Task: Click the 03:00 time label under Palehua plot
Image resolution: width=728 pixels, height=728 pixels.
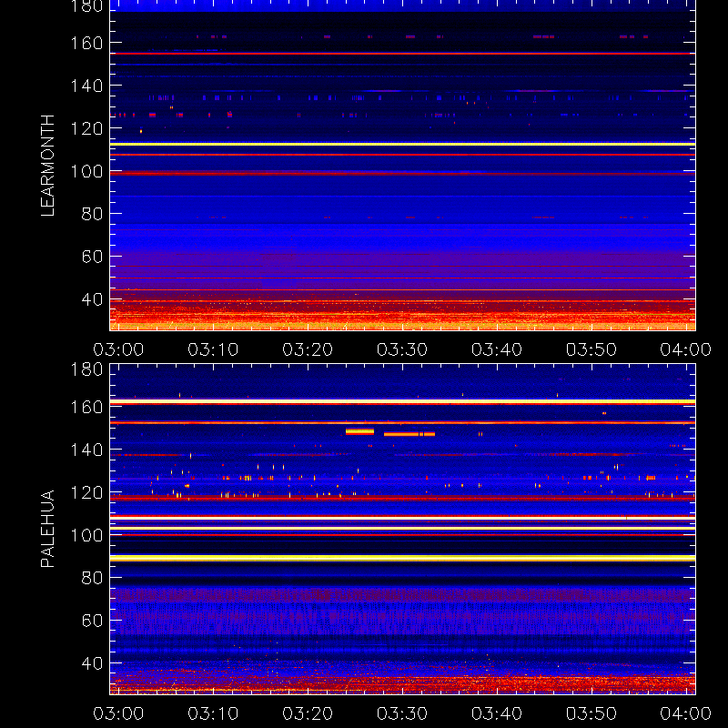Action: [x=118, y=713]
